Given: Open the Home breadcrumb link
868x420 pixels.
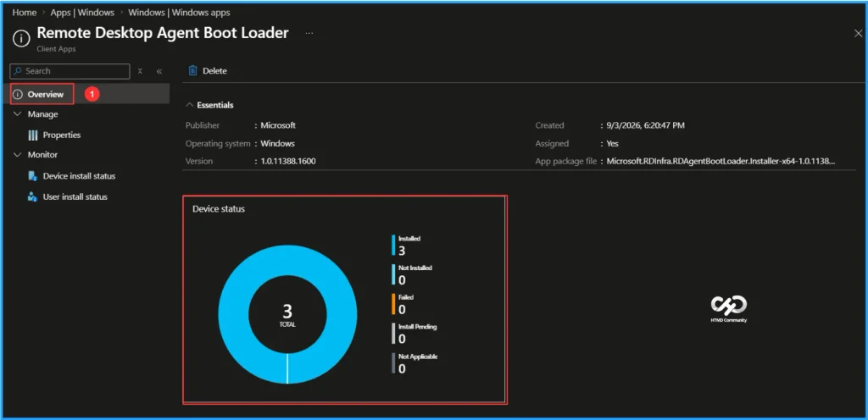Looking at the screenshot, I should [25, 12].
